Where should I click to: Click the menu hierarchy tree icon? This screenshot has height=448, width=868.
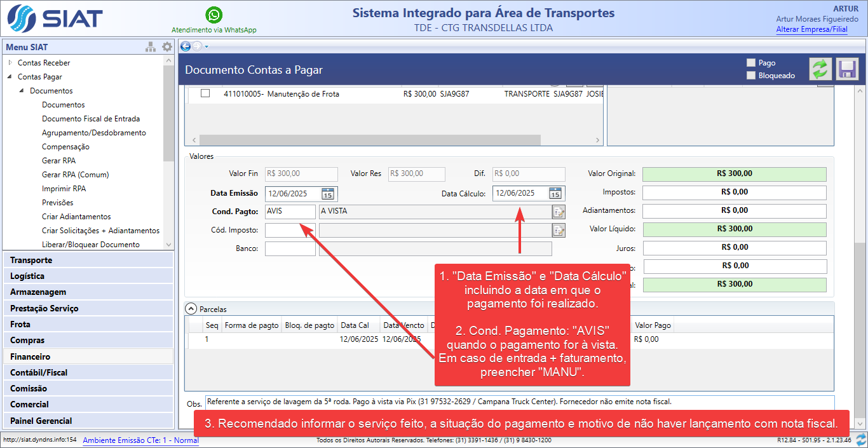pyautogui.click(x=151, y=47)
